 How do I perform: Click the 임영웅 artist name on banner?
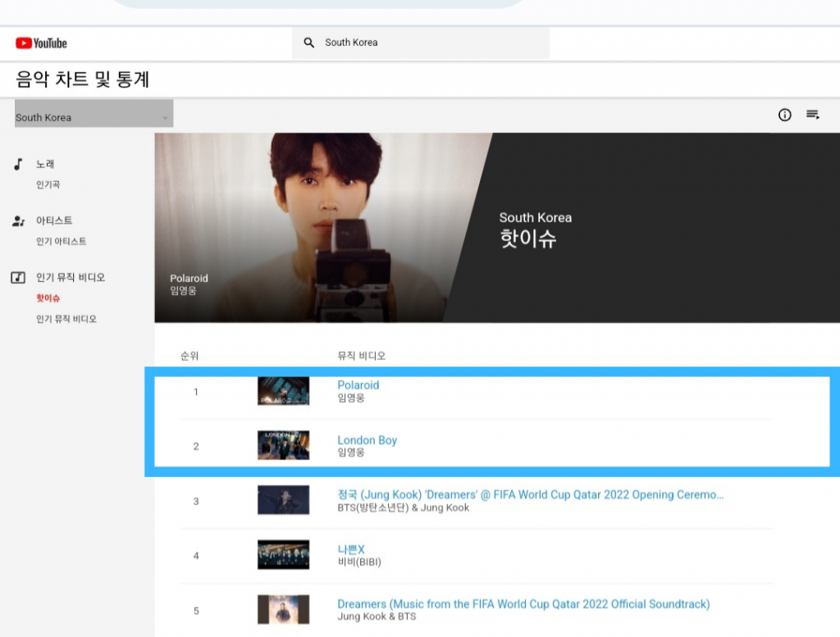point(183,291)
